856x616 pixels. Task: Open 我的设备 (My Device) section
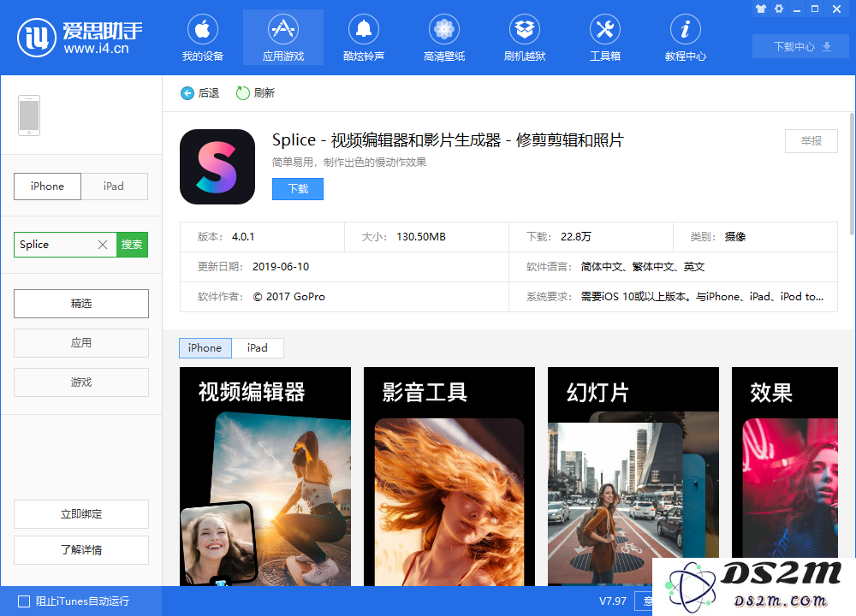203,37
